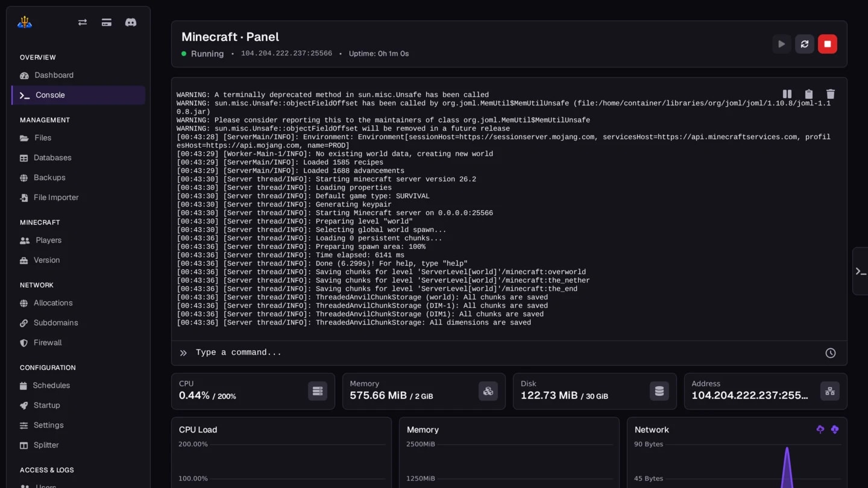868x488 pixels.
Task: Open Allocations under Network
Action: [x=78, y=303]
